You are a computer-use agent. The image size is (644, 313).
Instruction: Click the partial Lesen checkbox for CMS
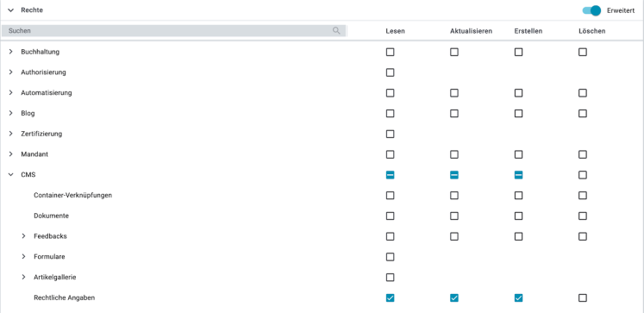click(x=391, y=175)
